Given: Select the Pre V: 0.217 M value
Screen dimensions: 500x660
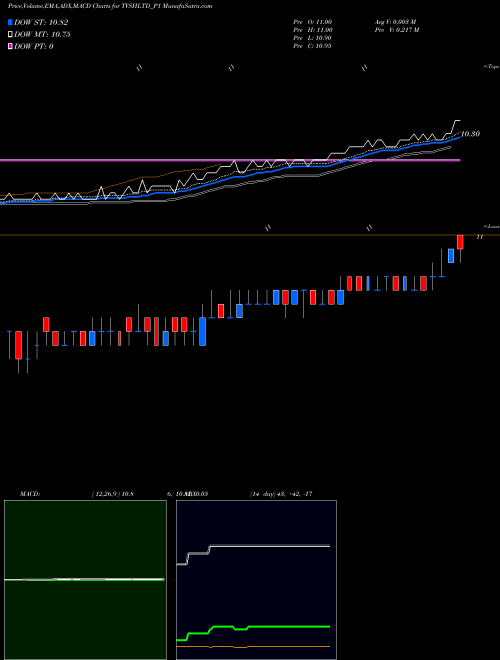Looking at the screenshot, I should pos(397,30).
